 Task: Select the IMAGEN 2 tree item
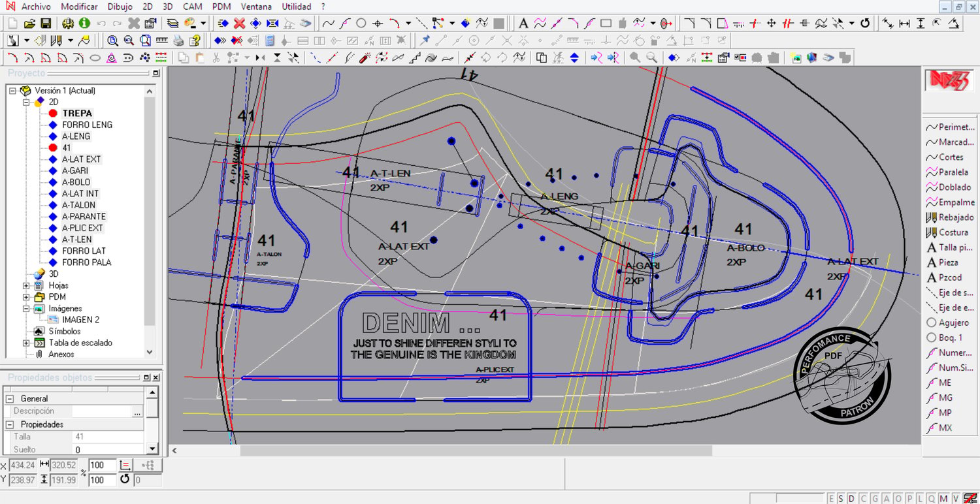80,320
